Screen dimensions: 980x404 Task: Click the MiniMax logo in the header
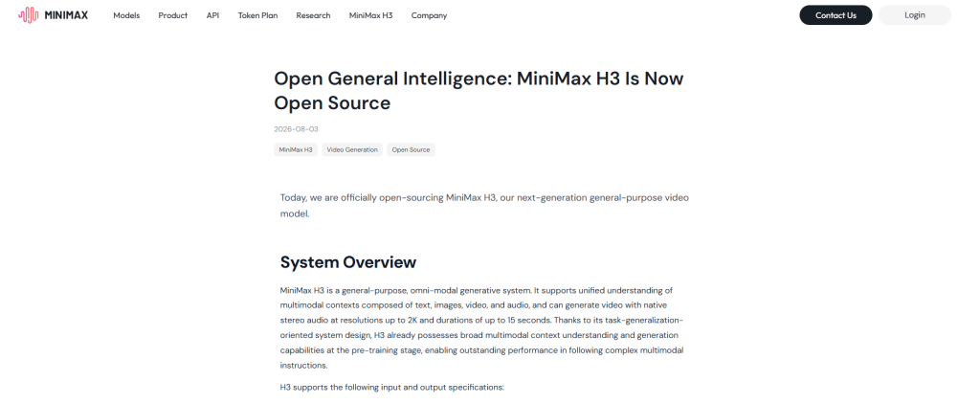pos(54,15)
